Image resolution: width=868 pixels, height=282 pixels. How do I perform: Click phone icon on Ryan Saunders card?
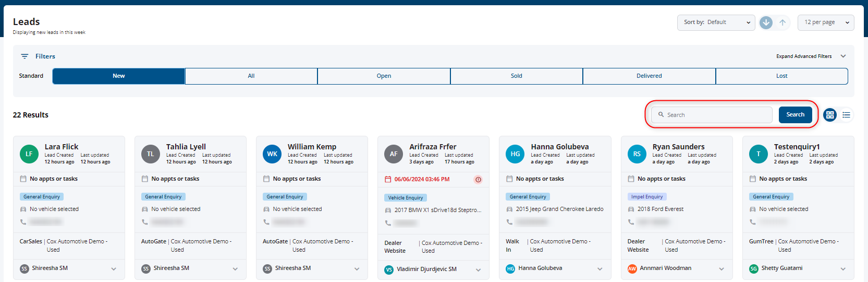[x=631, y=222]
